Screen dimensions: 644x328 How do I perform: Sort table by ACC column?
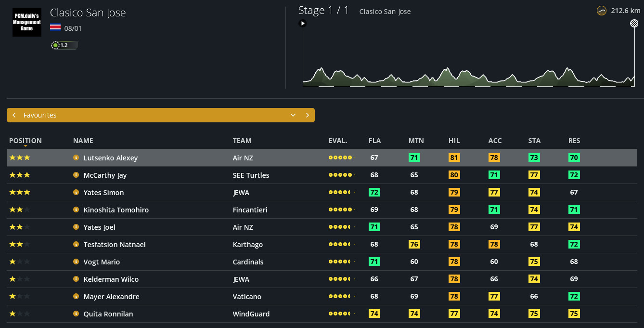tap(495, 141)
